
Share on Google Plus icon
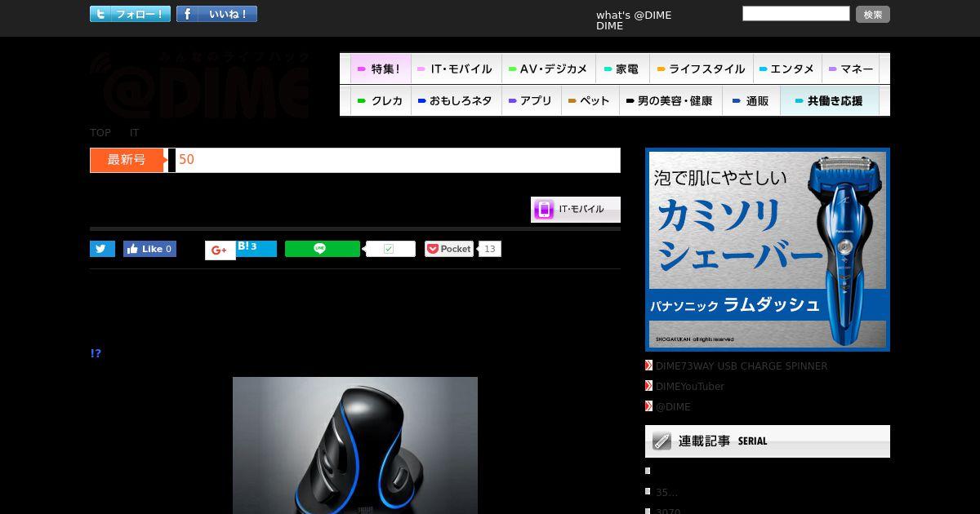coord(220,250)
